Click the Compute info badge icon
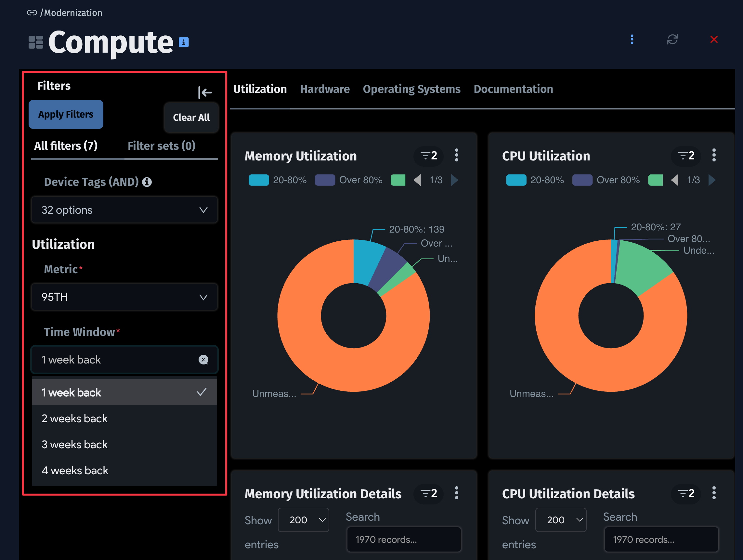 (183, 42)
